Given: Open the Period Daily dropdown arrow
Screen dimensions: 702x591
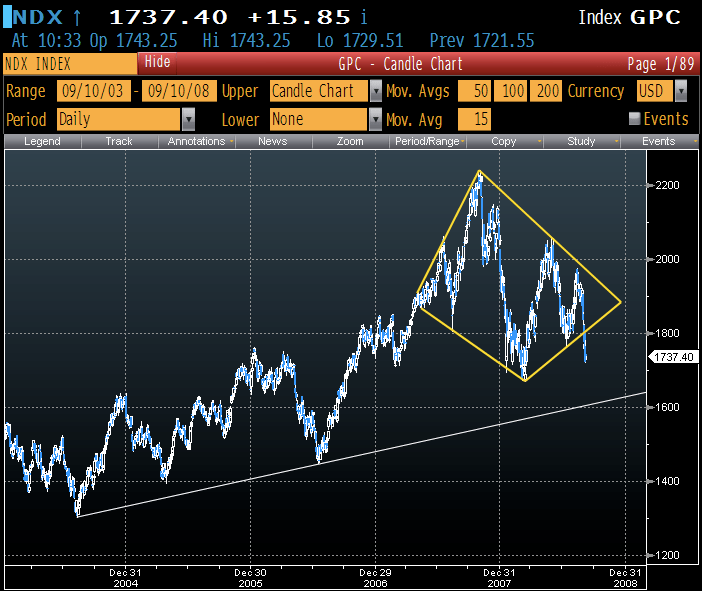Looking at the screenshot, I should tap(188, 120).
